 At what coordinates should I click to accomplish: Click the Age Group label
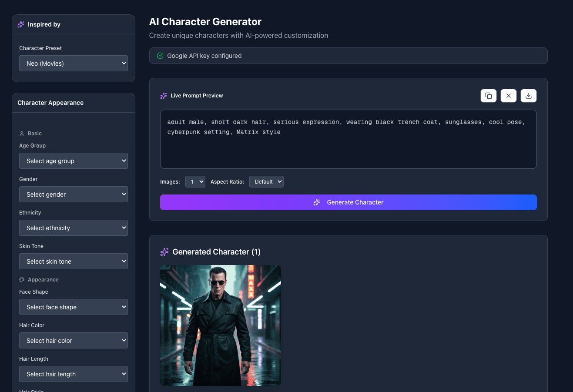pos(32,146)
